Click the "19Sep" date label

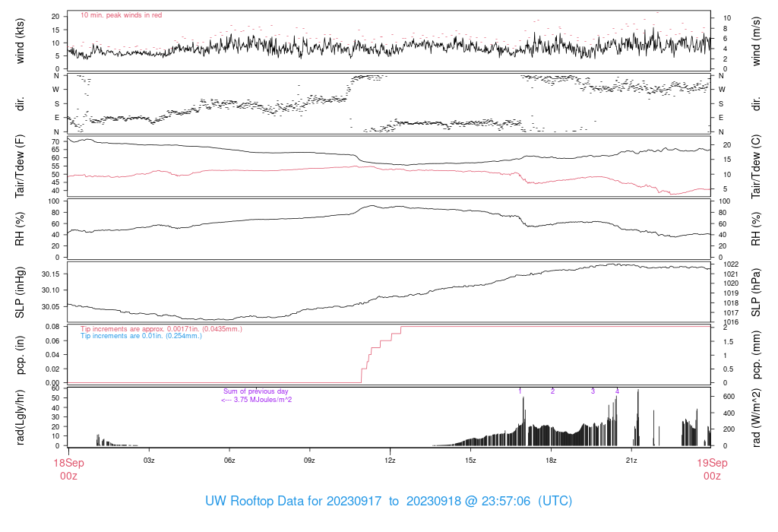712,463
